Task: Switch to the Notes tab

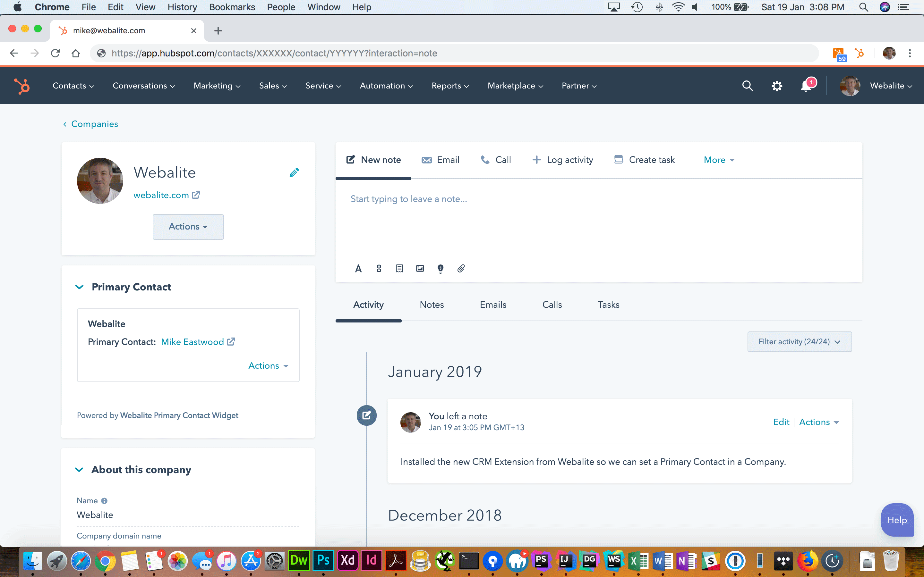Action: click(x=432, y=305)
